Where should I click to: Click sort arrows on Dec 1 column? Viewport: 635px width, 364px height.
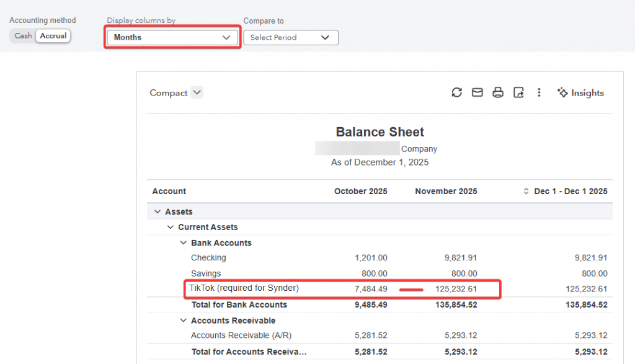click(x=527, y=192)
